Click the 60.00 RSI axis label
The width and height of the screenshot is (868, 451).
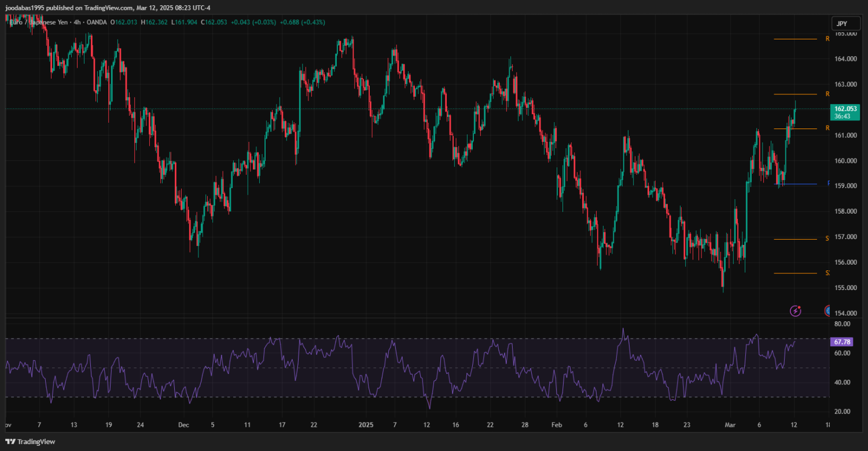pyautogui.click(x=843, y=353)
